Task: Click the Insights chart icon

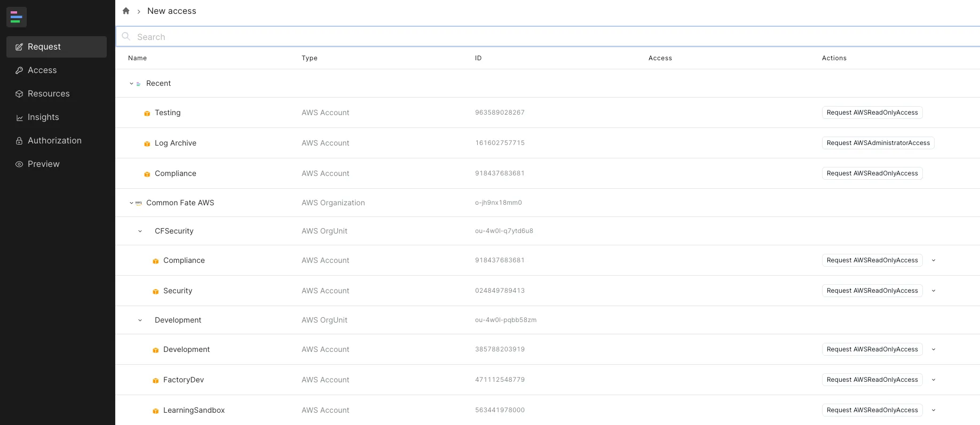Action: (19, 118)
